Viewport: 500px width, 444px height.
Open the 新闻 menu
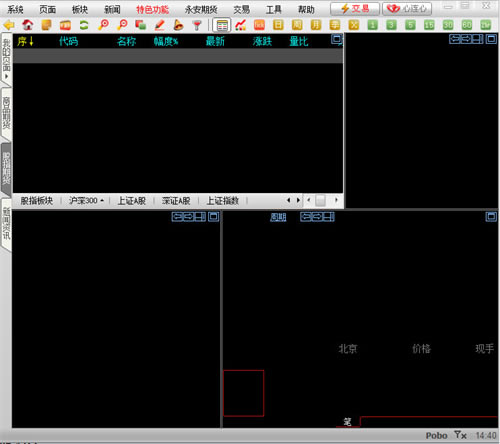pos(112,9)
